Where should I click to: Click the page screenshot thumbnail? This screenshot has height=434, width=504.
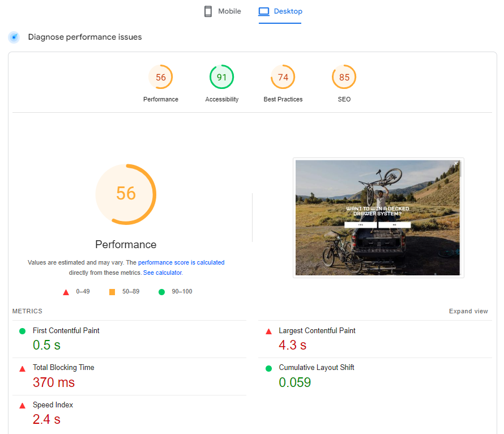coord(378,218)
